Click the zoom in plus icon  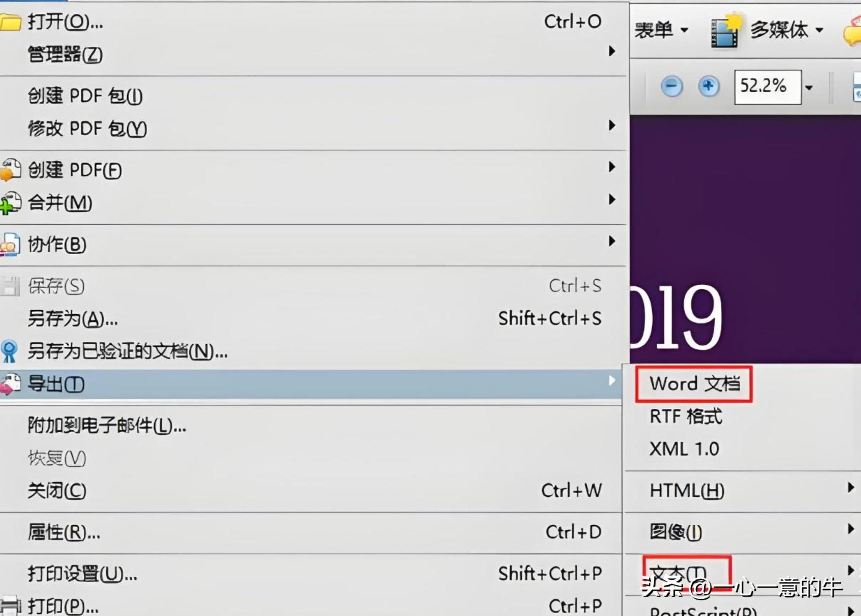[x=708, y=86]
